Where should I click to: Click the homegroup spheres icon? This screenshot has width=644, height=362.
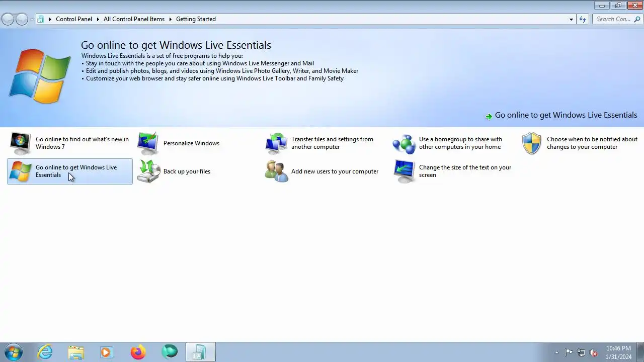(404, 143)
